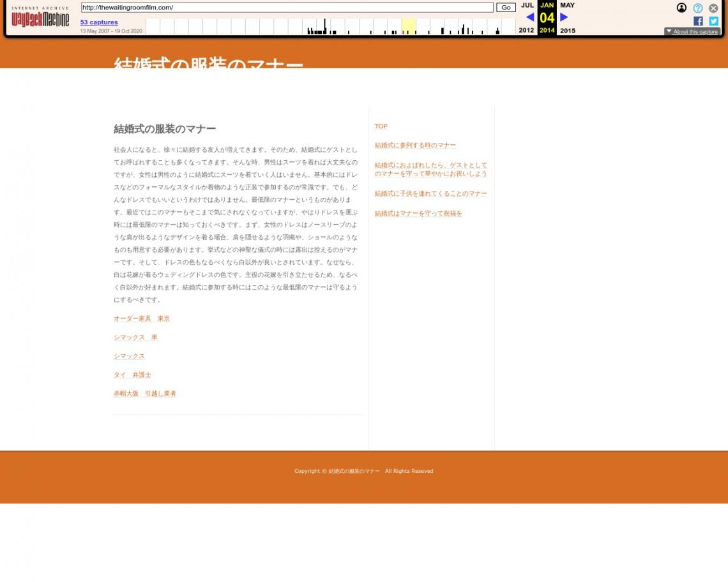Follow the オーダー家具 東京 link
The image size is (728, 582).
[x=142, y=318]
